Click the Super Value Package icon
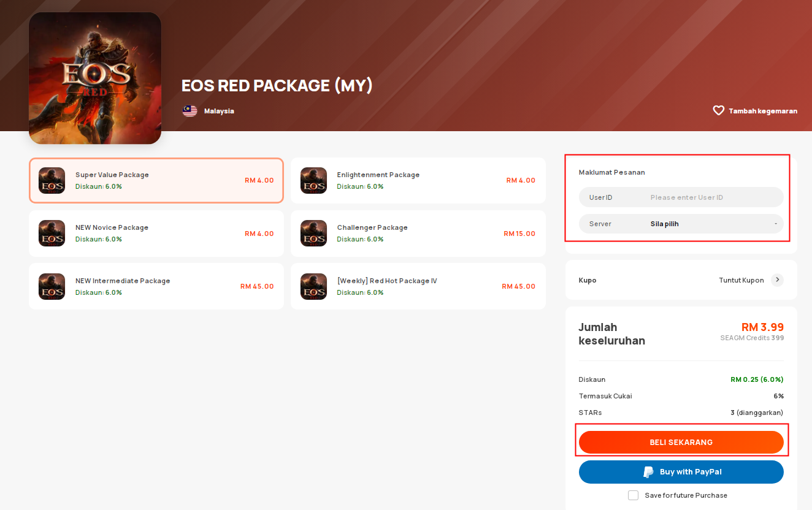This screenshot has width=812, height=510. tap(52, 181)
